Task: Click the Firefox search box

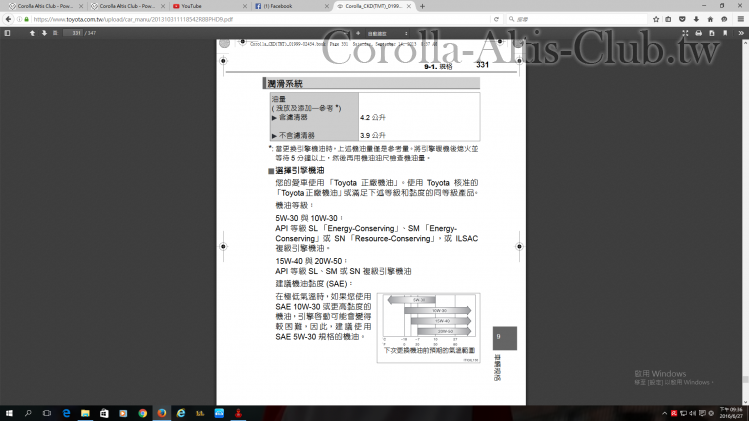Action: pos(576,19)
